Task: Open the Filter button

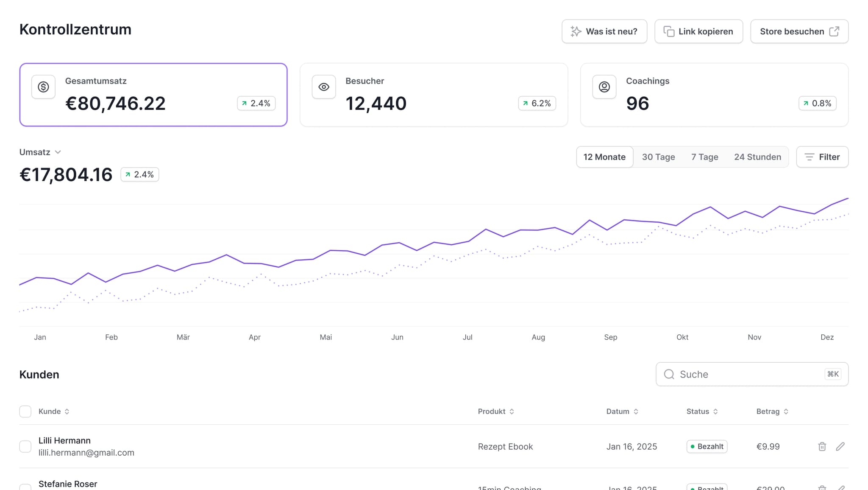Action: (x=822, y=157)
